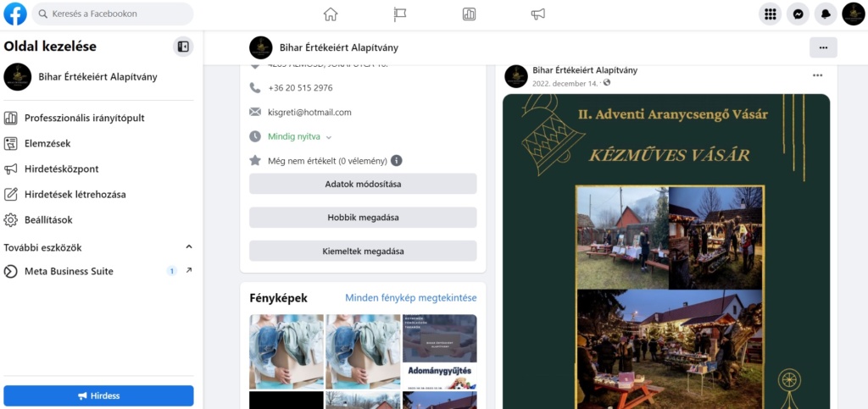The image size is (868, 409).
Task: Open the post's three-dot options menu
Action: click(x=818, y=75)
